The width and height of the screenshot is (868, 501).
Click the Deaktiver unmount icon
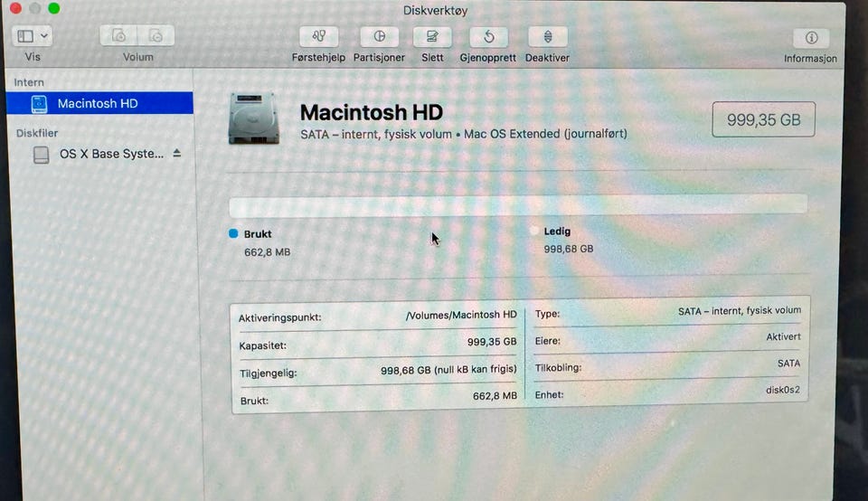(x=548, y=37)
